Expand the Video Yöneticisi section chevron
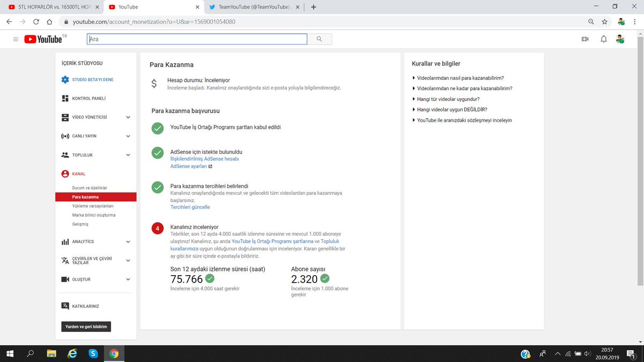Image resolution: width=644 pixels, height=362 pixels. point(128,117)
